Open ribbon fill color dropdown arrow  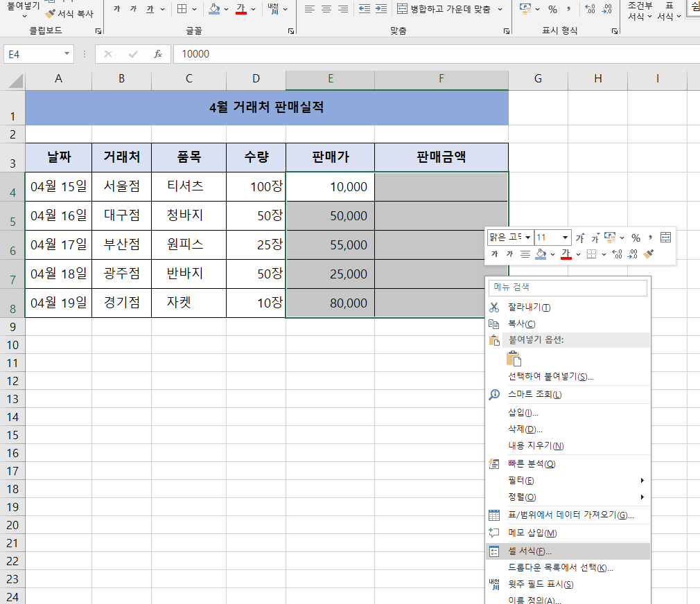coord(227,9)
